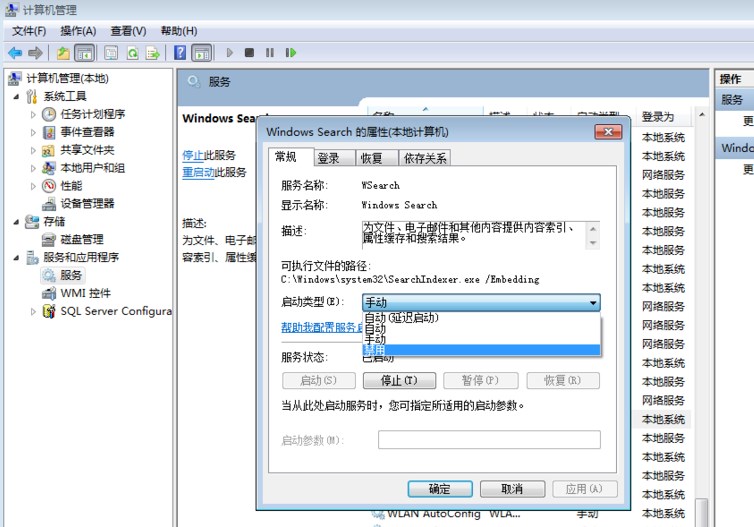Screen dimensions: 754x527
Task: Select WMI 控件 in the tree
Action: (x=86, y=293)
